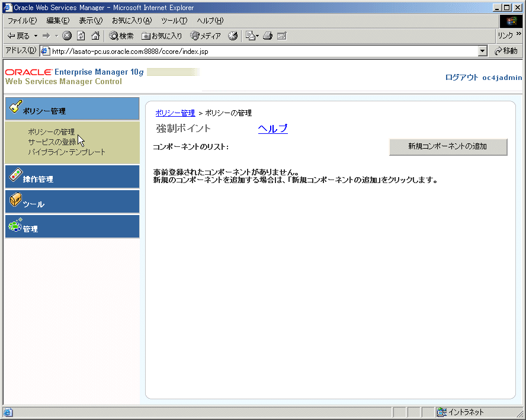Expand the Back button history dropdown

tap(36, 36)
